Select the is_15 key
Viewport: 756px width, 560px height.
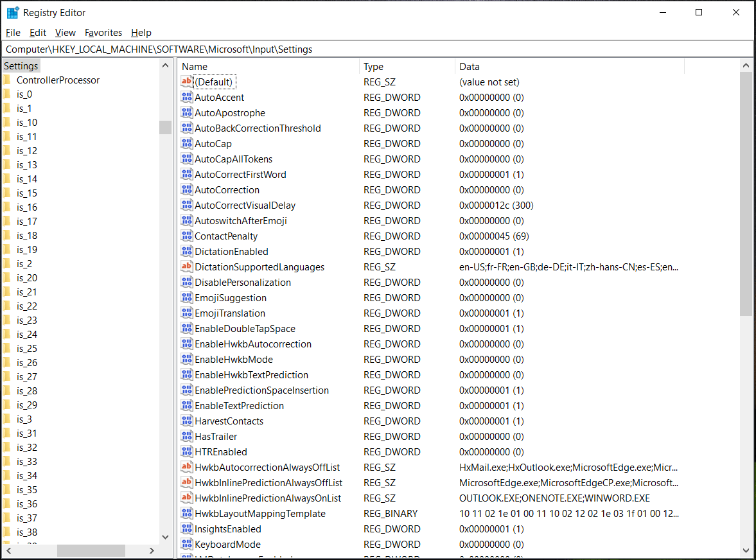26,193
